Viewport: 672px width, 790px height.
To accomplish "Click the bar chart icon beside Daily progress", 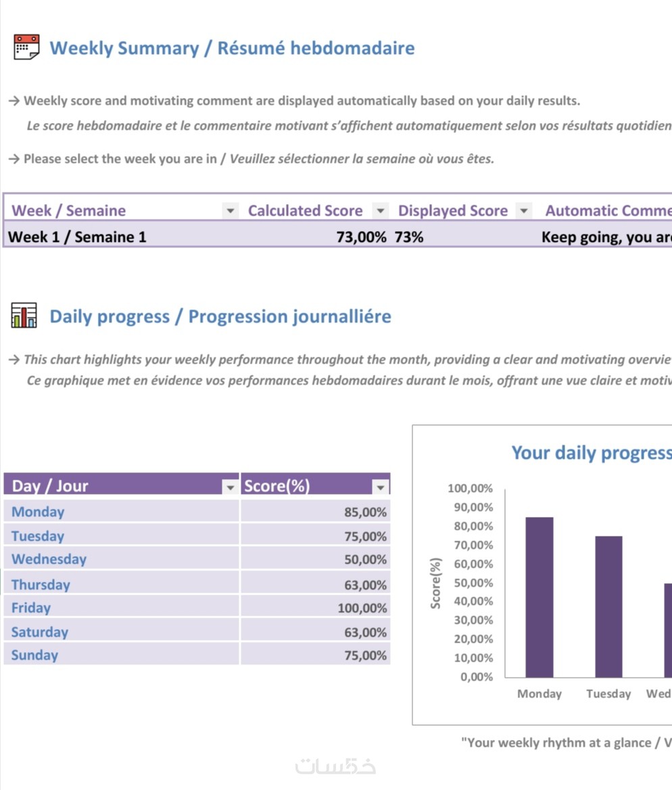I will (24, 316).
